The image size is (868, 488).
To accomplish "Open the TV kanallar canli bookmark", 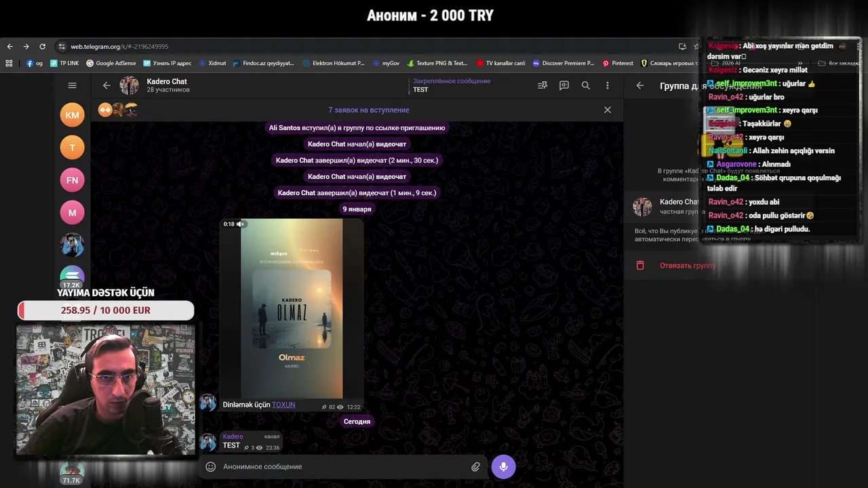I will click(500, 63).
